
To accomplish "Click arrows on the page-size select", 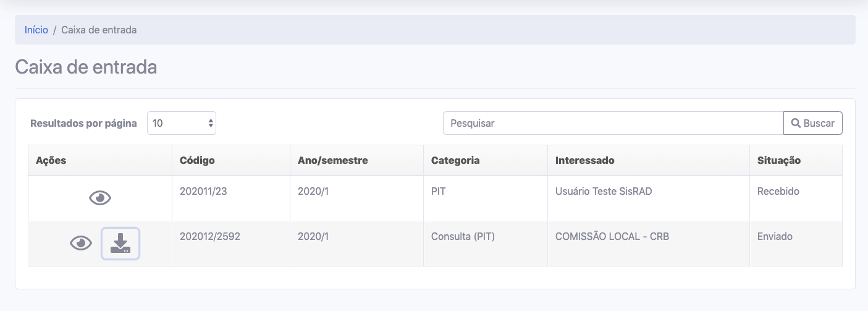I will 211,123.
